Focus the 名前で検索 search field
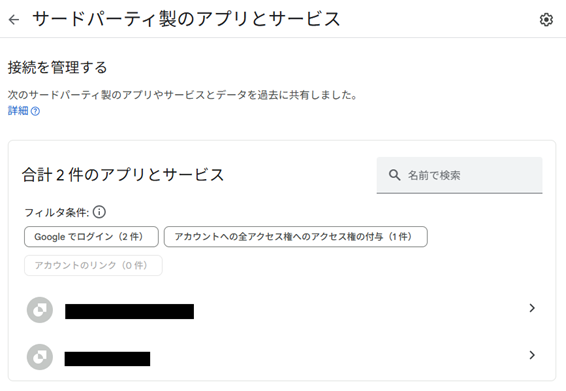 click(x=460, y=175)
